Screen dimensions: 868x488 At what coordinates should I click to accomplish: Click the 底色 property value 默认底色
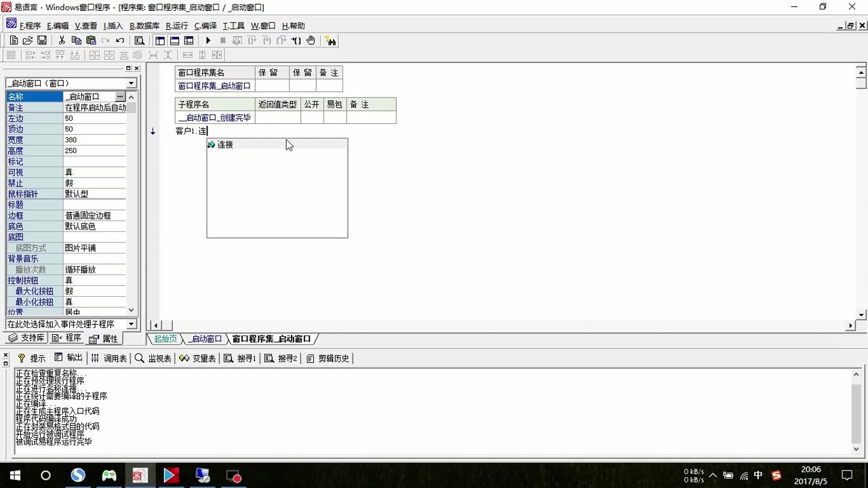point(94,226)
